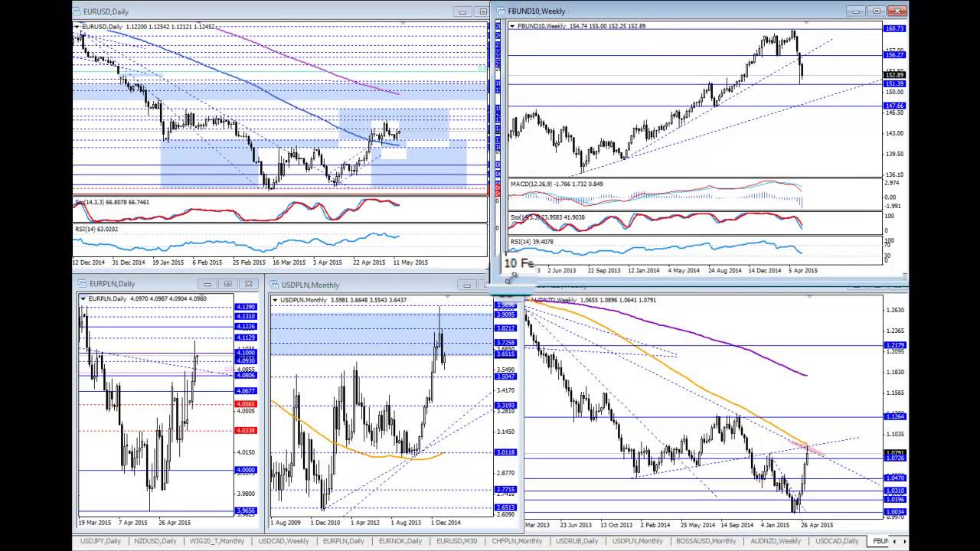
Task: Click the 1.2179 level label on AUDNZD
Action: [895, 345]
